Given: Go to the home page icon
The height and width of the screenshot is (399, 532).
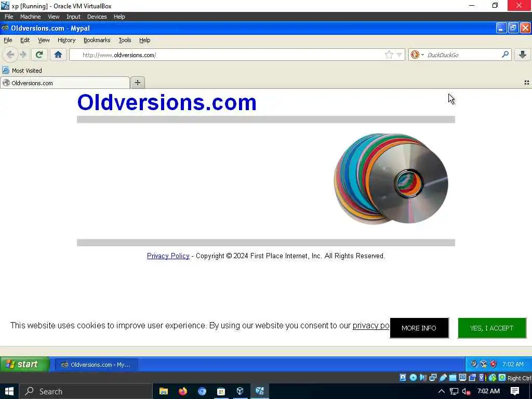Looking at the screenshot, I should [x=58, y=55].
